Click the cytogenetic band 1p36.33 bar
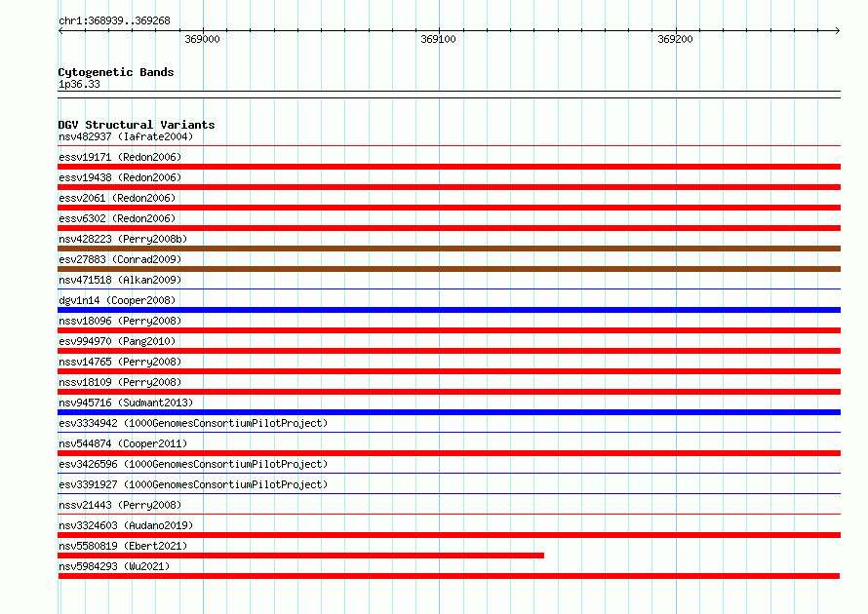868x614 pixels. (x=449, y=95)
